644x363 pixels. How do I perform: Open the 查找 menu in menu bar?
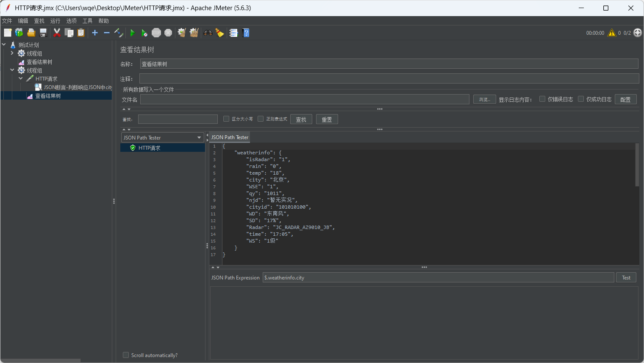[39, 21]
